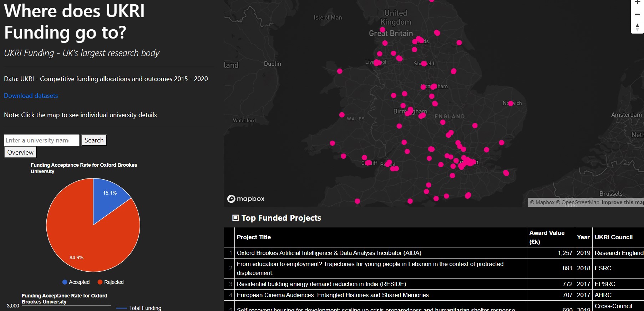Open the Download datasets link

pos(31,96)
